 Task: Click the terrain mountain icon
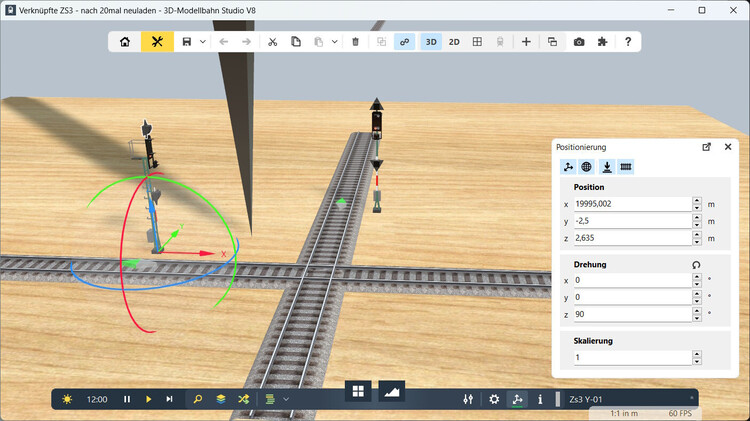click(392, 391)
